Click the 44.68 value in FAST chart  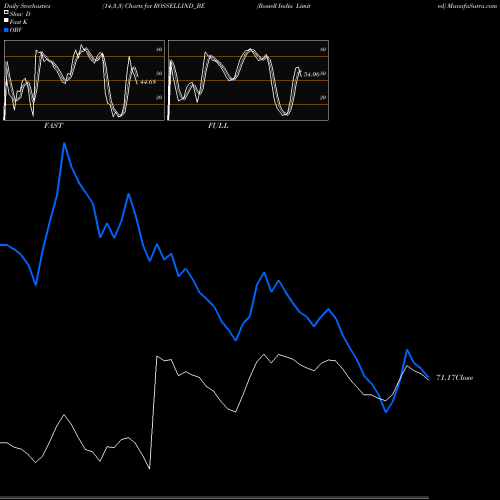coord(148,82)
